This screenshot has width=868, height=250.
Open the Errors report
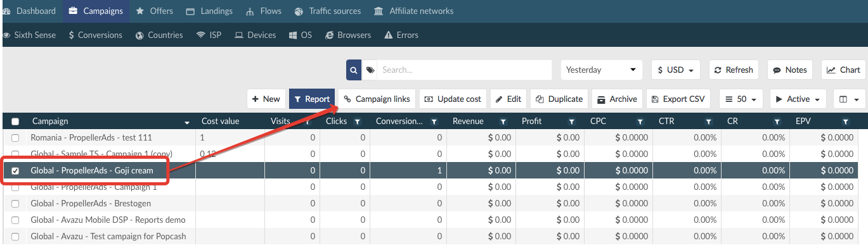[401, 35]
